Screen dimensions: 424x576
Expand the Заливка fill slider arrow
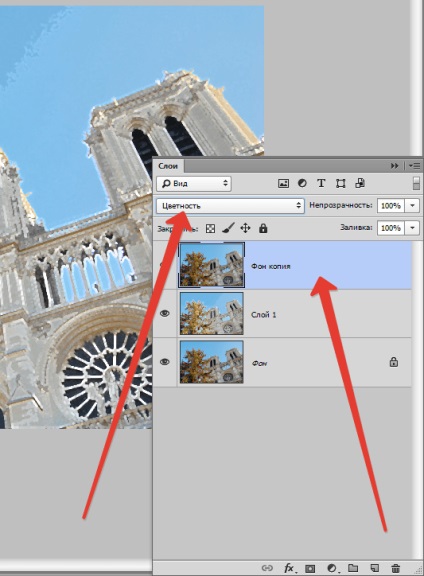pyautogui.click(x=412, y=228)
